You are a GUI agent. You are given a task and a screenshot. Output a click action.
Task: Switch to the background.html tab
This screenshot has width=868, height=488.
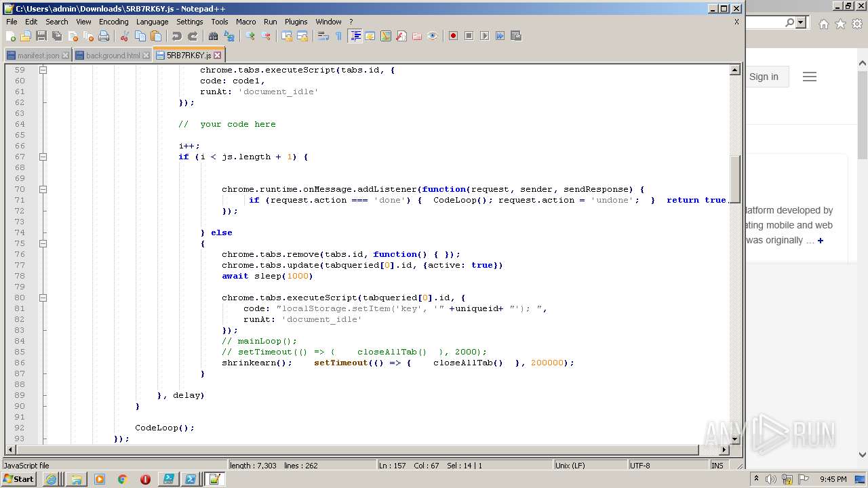click(113, 56)
